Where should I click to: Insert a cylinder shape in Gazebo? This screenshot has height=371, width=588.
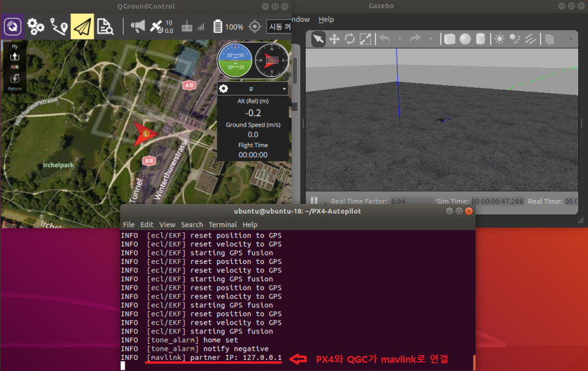point(480,39)
